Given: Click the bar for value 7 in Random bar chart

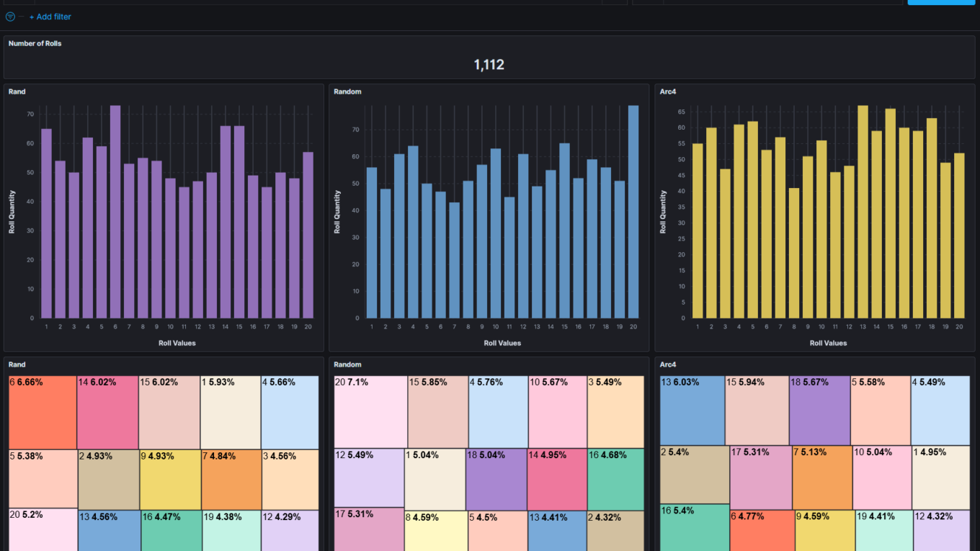Looking at the screenshot, I should (x=454, y=260).
